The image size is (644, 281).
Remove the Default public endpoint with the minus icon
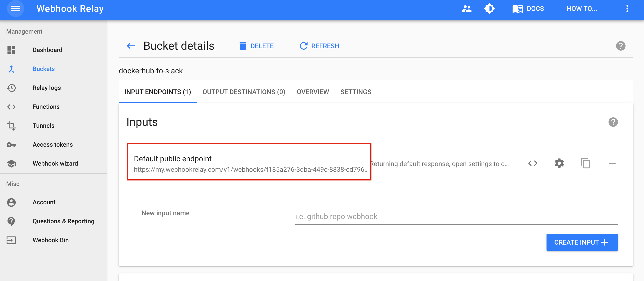(x=612, y=163)
